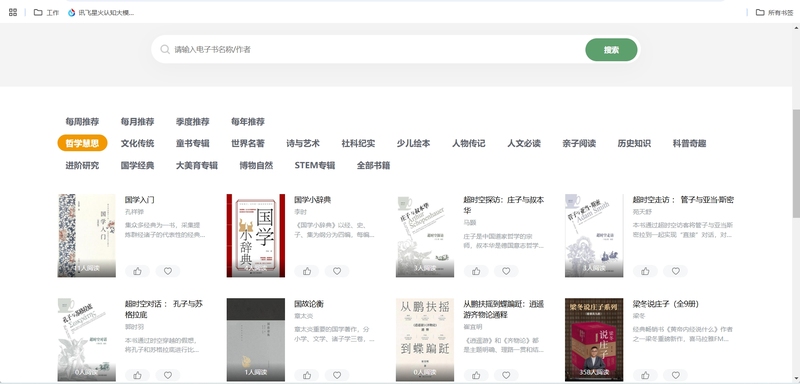The height and width of the screenshot is (384, 800).
Task: Select the 社科纪实 category
Action: tap(358, 143)
